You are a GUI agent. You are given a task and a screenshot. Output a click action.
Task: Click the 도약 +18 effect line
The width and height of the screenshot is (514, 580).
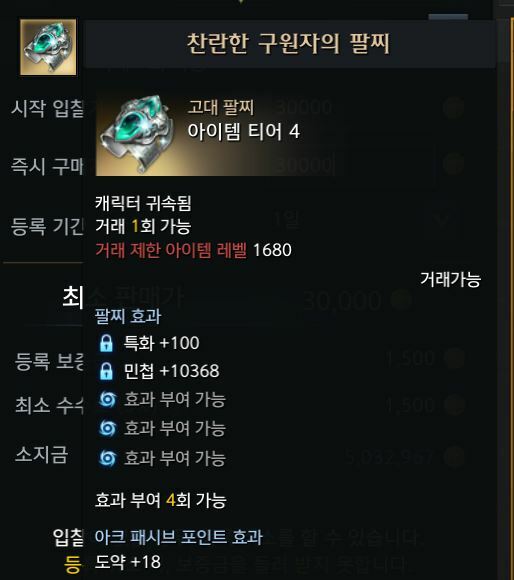coord(128,562)
